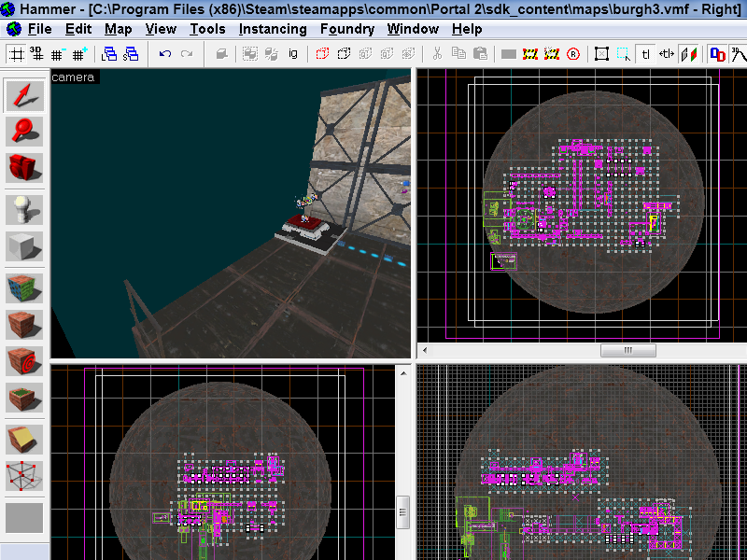Open Toggle Texture Application tool (multicolor cube)
Viewport: 747px width, 560px height.
[x=24, y=288]
